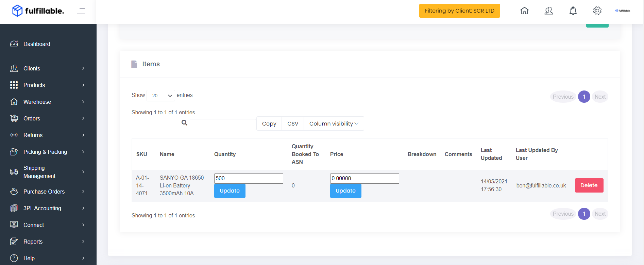Expand the Purchase Orders chevron

(x=83, y=192)
